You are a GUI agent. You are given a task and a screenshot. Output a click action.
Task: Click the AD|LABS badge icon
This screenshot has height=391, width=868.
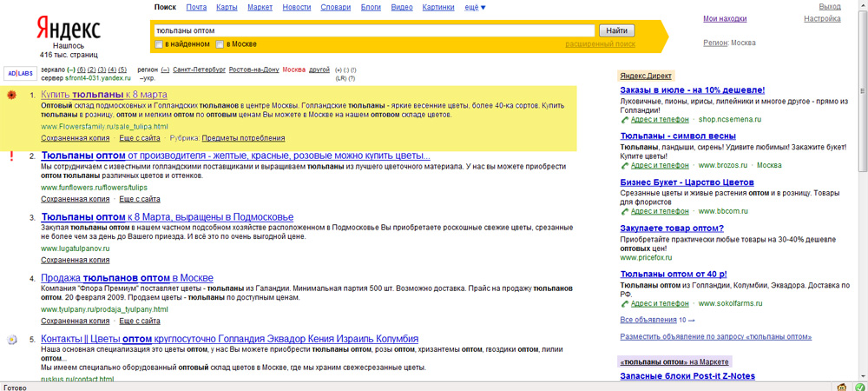pos(19,74)
